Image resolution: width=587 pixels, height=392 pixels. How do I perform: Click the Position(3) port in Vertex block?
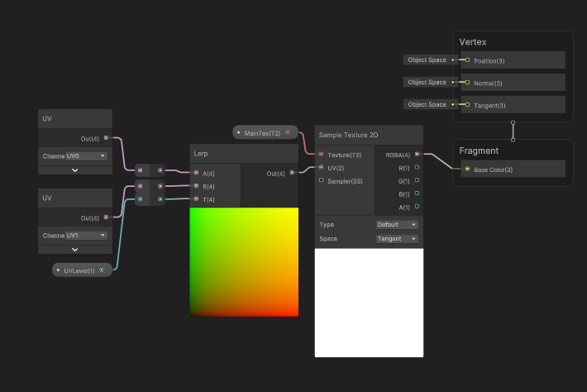coord(467,60)
